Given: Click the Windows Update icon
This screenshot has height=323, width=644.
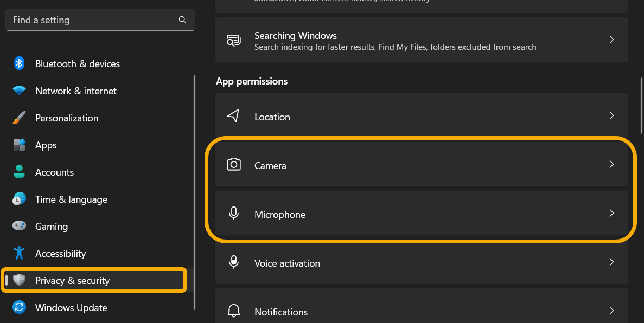Looking at the screenshot, I should point(19,307).
